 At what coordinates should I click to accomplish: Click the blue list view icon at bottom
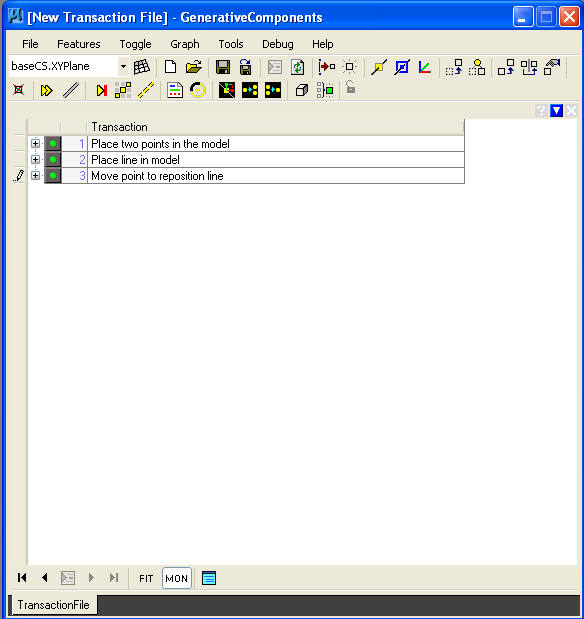click(x=209, y=578)
